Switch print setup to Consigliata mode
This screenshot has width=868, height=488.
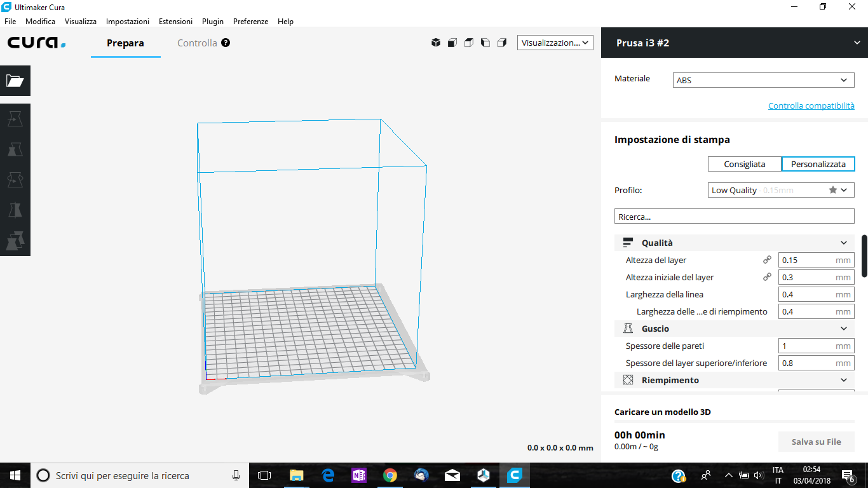click(x=744, y=164)
